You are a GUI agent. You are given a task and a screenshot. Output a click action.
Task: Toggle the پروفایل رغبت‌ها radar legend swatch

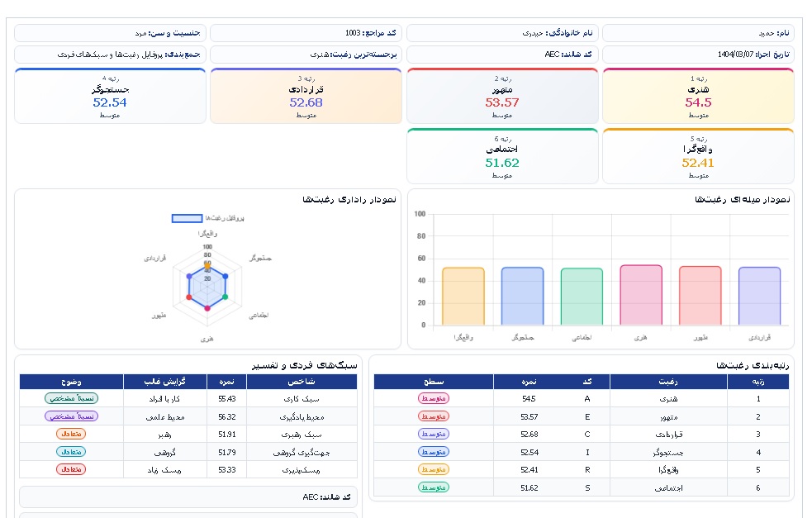(187, 219)
